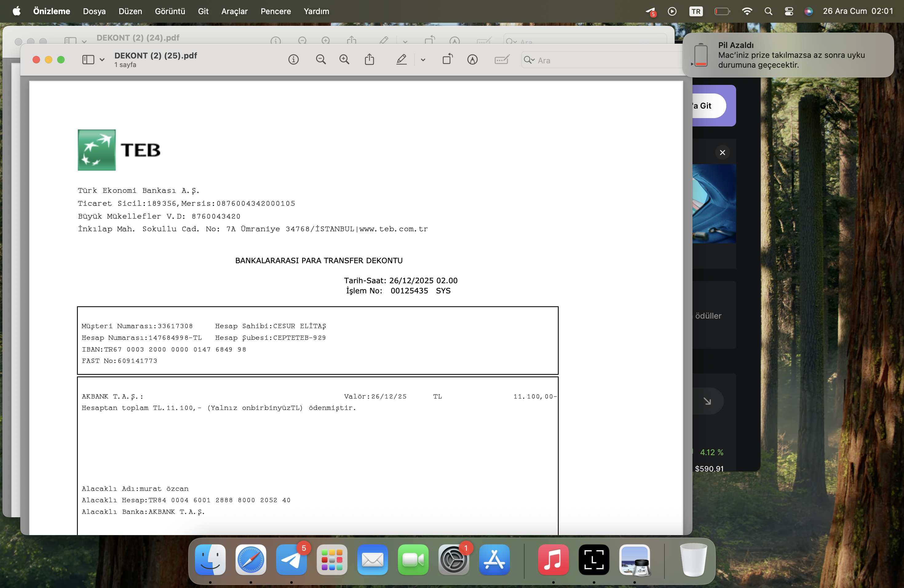
Task: Launch Siri from the menu bar
Action: coord(808,11)
